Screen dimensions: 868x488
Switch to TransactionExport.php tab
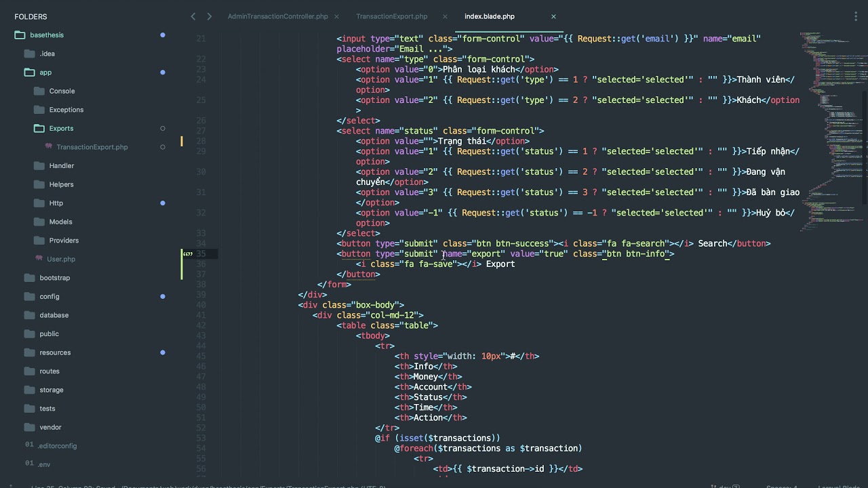[x=391, y=16]
